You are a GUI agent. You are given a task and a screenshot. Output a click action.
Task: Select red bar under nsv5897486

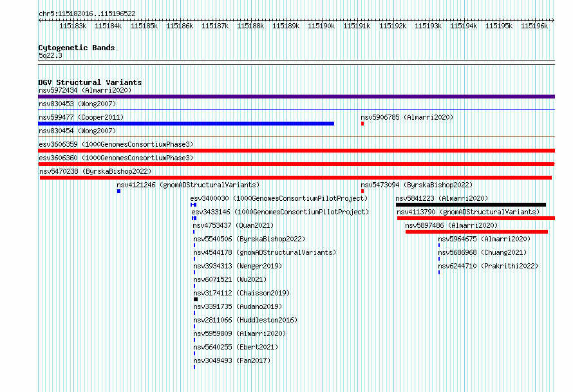coord(476,232)
